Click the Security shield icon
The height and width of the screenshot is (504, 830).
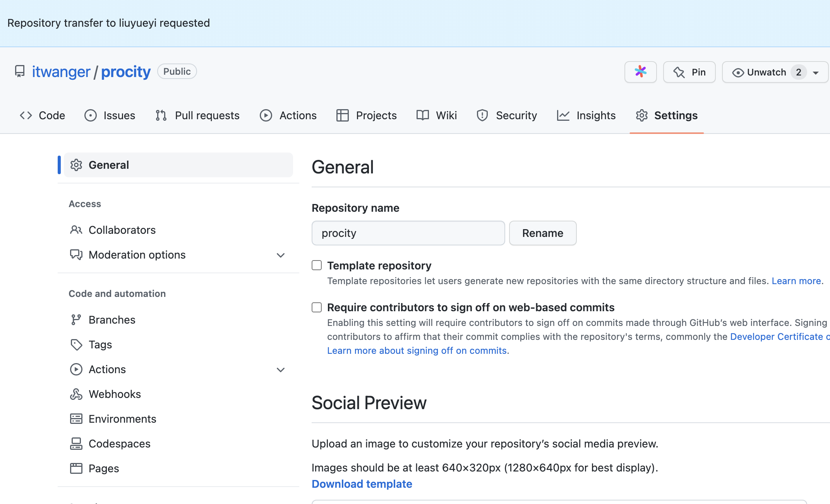pos(482,115)
